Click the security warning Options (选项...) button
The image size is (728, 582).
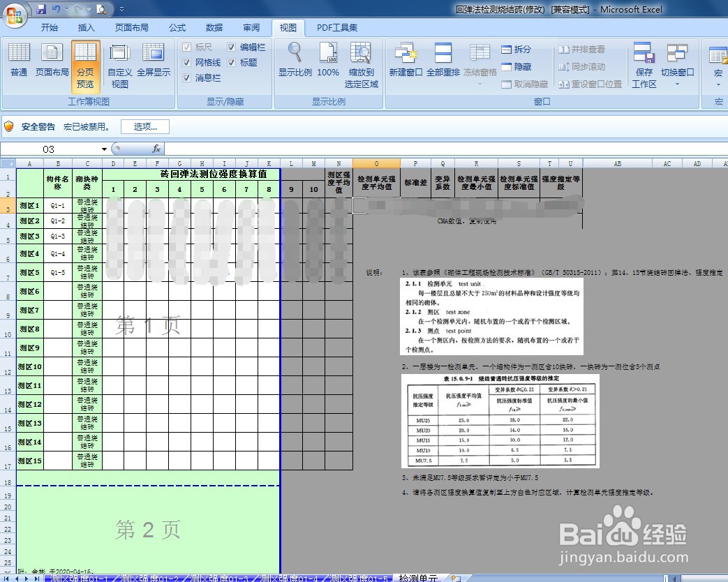click(145, 126)
